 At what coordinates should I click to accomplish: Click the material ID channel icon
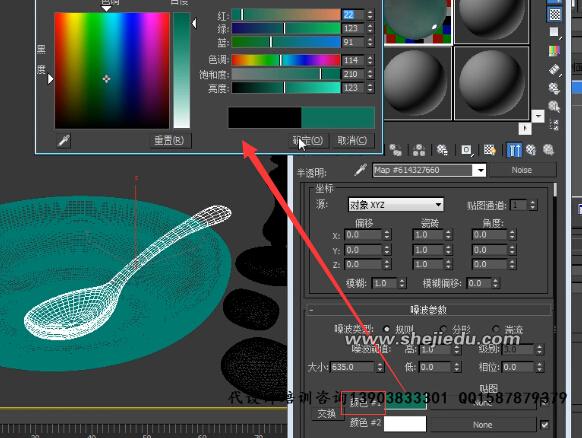(x=466, y=150)
